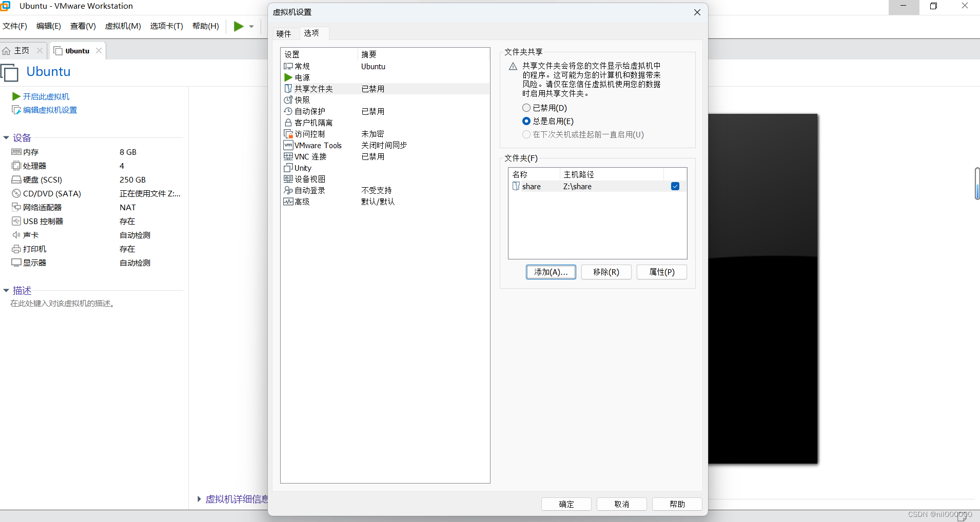Click the black VM screen thumbnail
This screenshot has height=522, width=980.
pos(763,289)
